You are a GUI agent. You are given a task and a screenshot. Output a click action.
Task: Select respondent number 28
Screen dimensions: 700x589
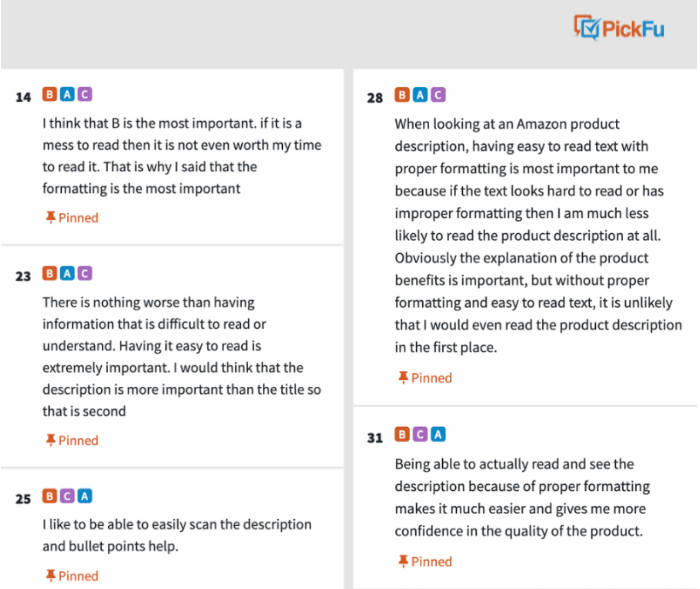click(x=375, y=98)
